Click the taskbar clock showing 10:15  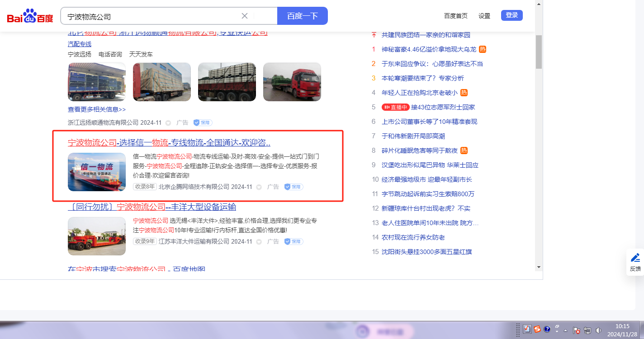pyautogui.click(x=622, y=330)
